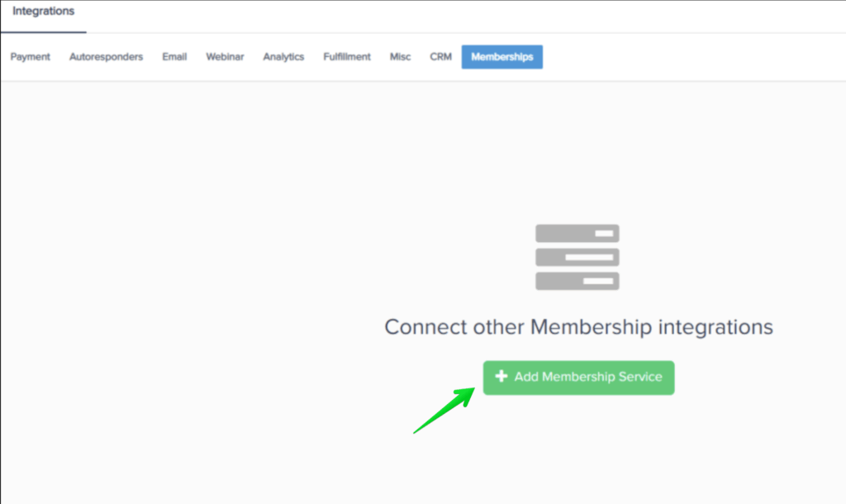This screenshot has height=504, width=846.
Task: Click the bottom bar of the server stack icon
Action: click(x=577, y=281)
